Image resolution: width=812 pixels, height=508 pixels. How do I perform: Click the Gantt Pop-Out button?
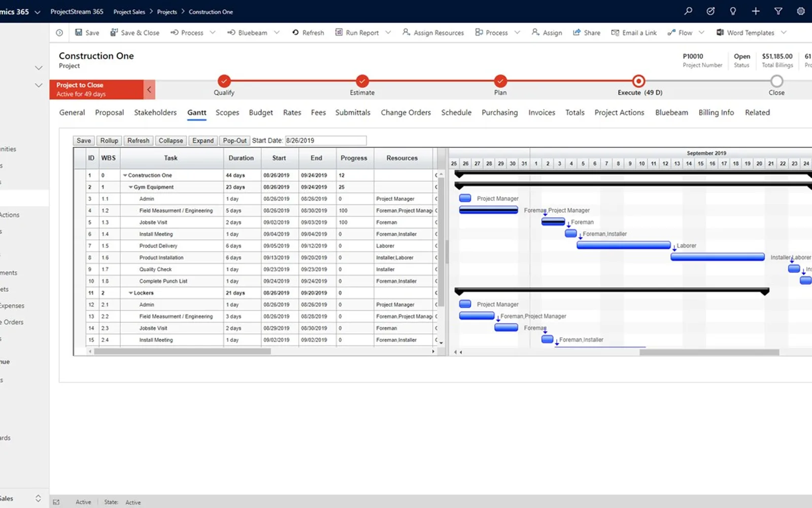click(234, 141)
